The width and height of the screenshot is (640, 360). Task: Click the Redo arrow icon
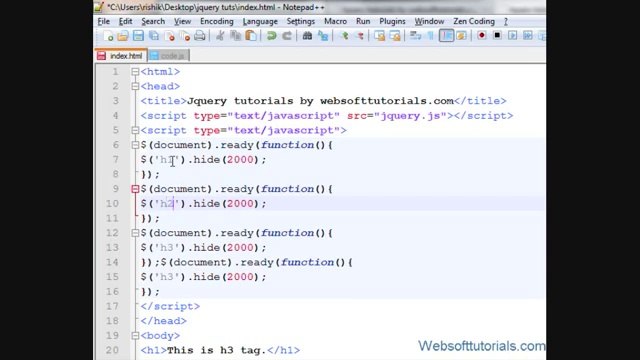287,36
